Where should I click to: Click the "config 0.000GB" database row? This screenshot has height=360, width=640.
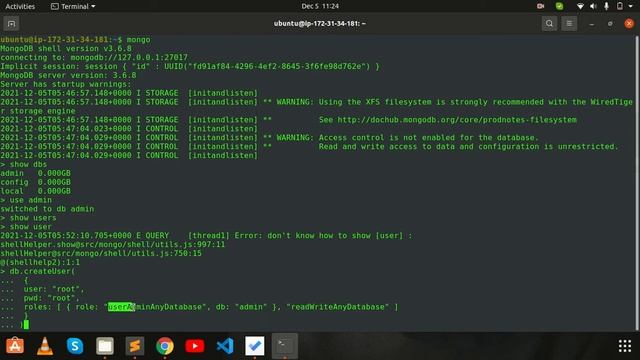[x=36, y=182]
